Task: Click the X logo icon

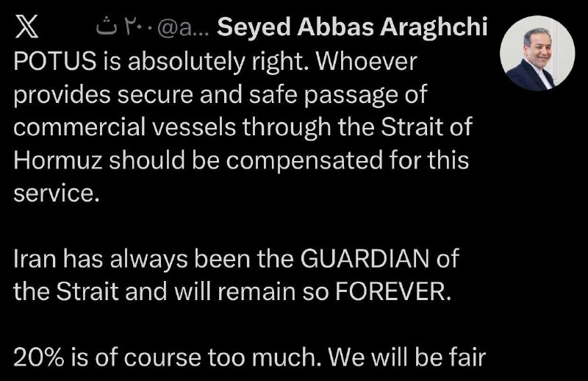Action: [x=27, y=26]
